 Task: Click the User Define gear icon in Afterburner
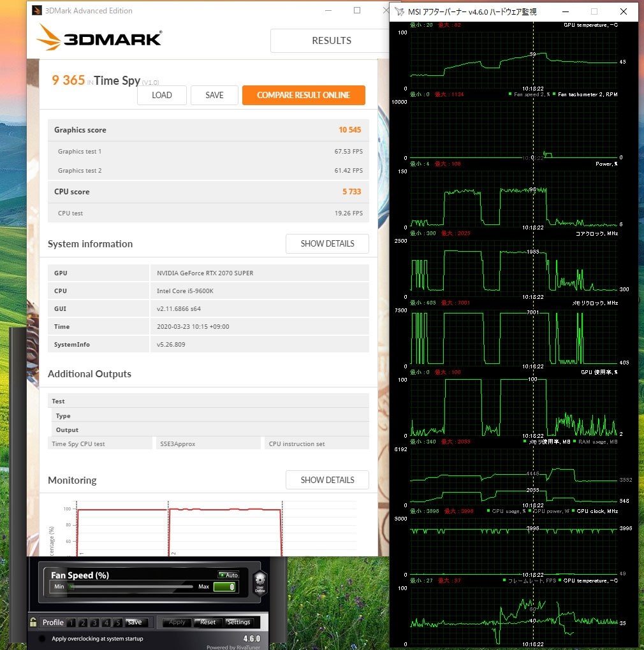click(x=260, y=582)
